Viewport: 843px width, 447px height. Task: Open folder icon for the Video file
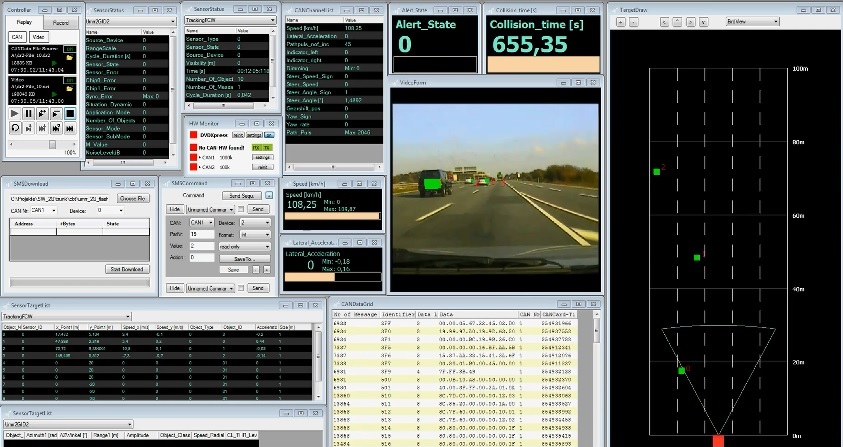click(x=69, y=88)
